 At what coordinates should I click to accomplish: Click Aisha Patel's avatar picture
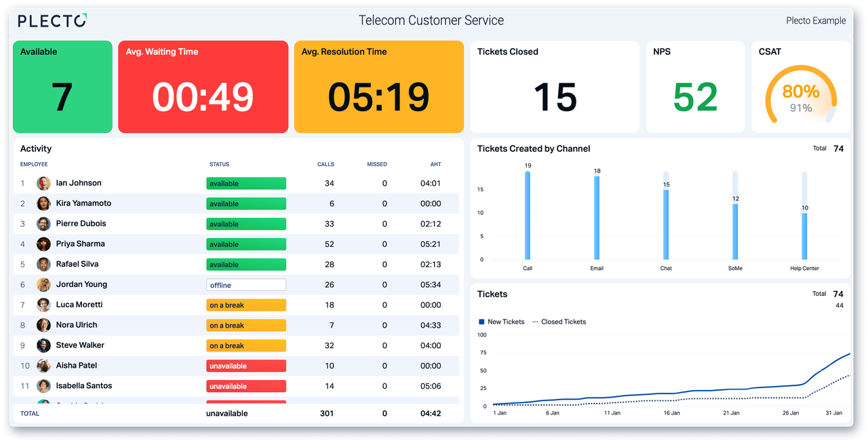pos(43,366)
